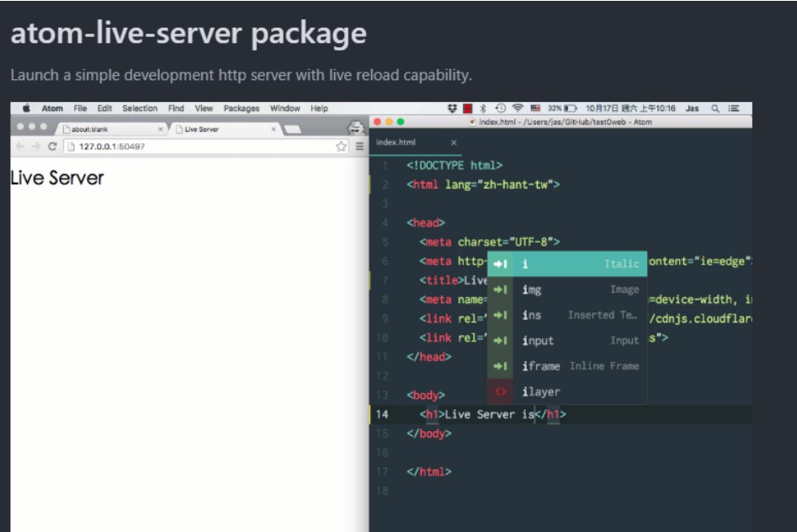Close the Live Server browser tab
The height and width of the screenshot is (532, 797).
coord(274,129)
